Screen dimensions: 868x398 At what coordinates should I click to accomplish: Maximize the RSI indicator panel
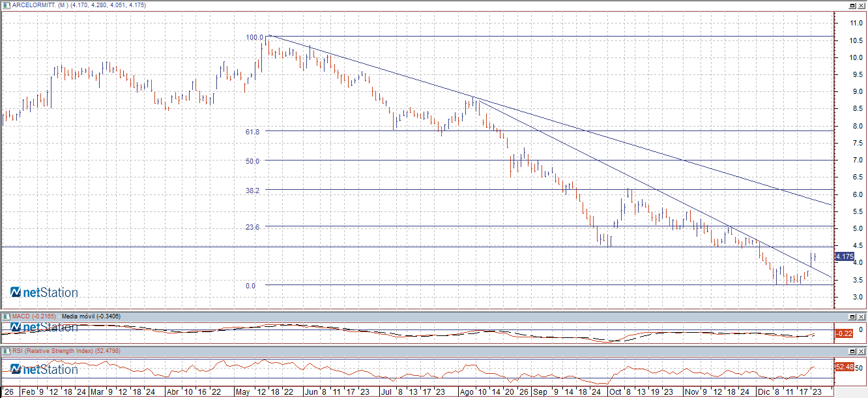point(852,351)
